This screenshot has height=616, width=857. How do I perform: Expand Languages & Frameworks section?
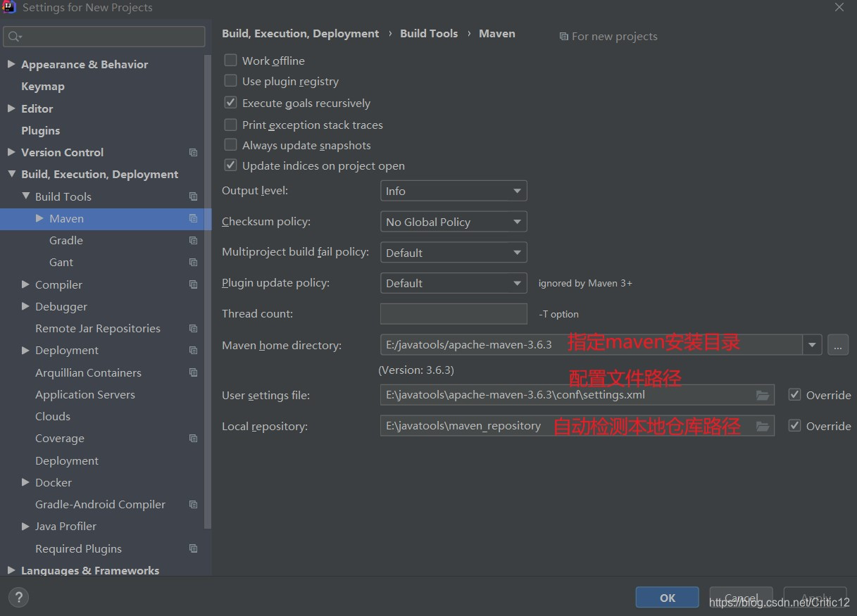[x=11, y=570]
